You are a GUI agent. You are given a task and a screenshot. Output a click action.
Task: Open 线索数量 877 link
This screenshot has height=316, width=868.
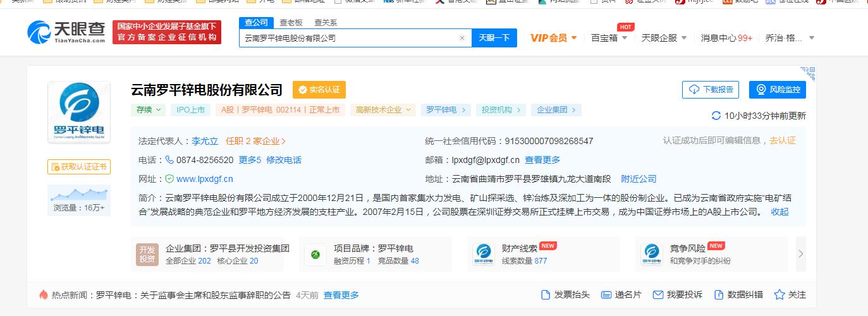[x=525, y=260]
